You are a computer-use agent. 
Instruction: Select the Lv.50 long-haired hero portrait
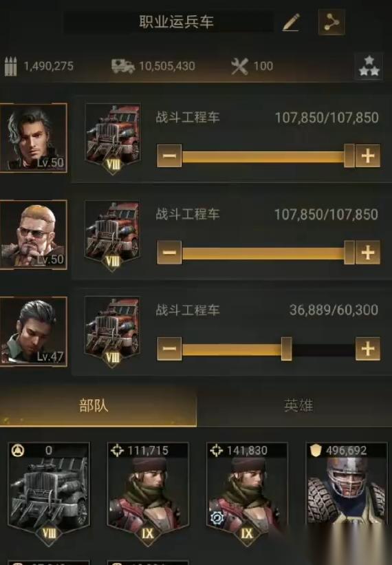(x=34, y=138)
